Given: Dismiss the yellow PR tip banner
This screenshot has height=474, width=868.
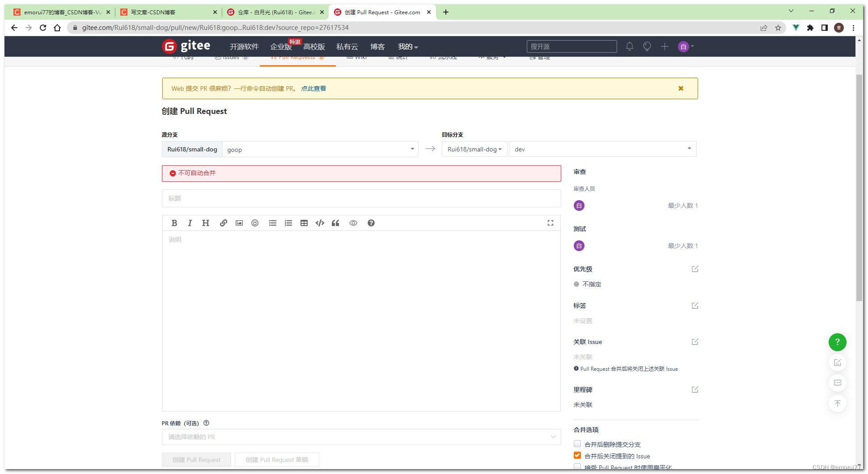Looking at the screenshot, I should tap(681, 88).
